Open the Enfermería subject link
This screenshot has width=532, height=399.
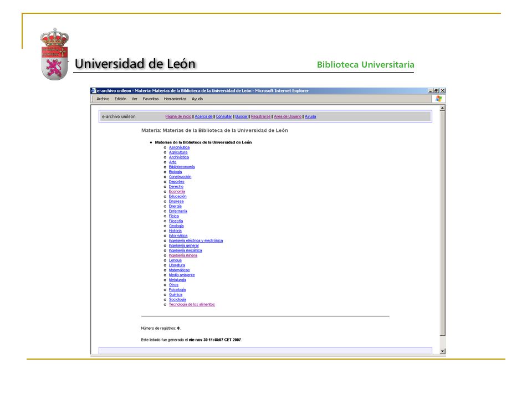click(x=178, y=211)
